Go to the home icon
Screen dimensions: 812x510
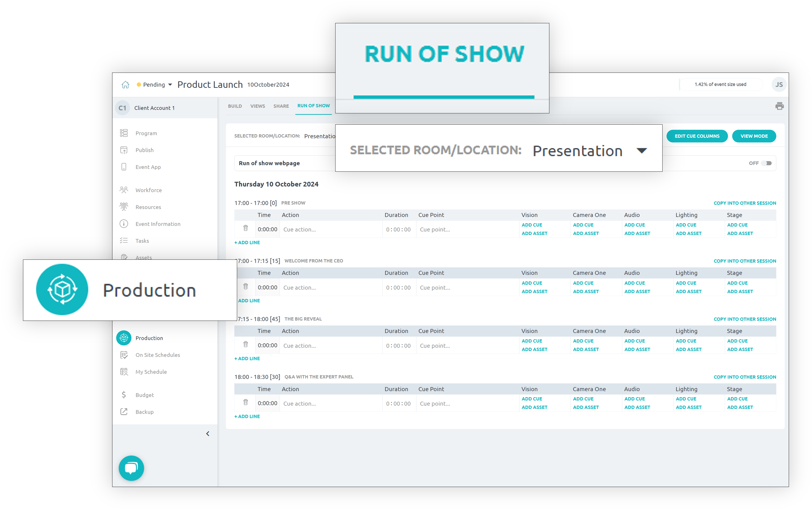pyautogui.click(x=125, y=85)
